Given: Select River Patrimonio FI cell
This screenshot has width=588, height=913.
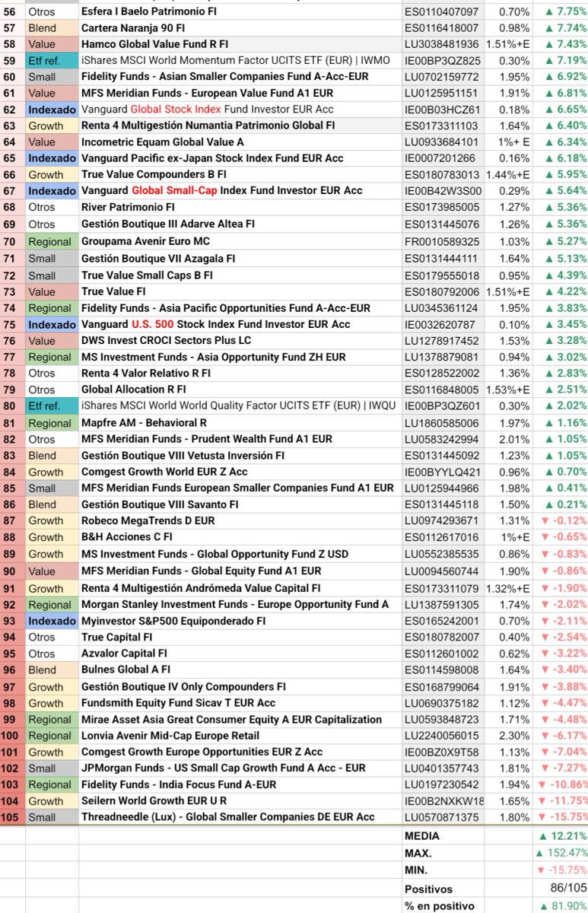Looking at the screenshot, I should click(128, 208).
